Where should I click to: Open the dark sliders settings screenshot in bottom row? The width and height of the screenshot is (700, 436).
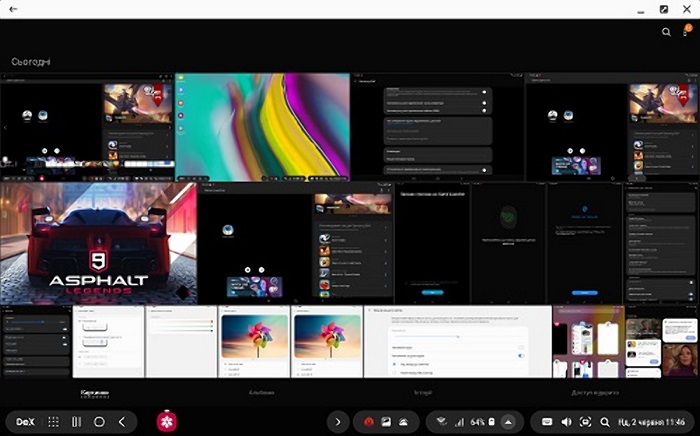coord(36,341)
